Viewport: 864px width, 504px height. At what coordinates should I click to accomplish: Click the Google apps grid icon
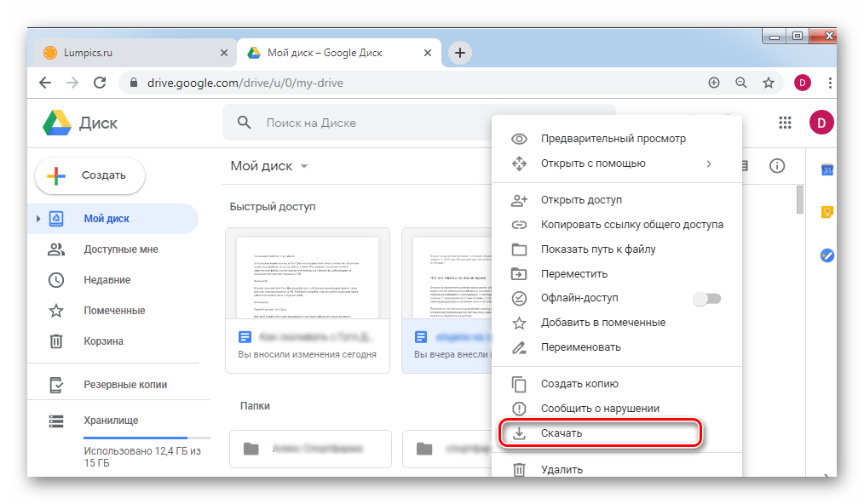pyautogui.click(x=785, y=123)
